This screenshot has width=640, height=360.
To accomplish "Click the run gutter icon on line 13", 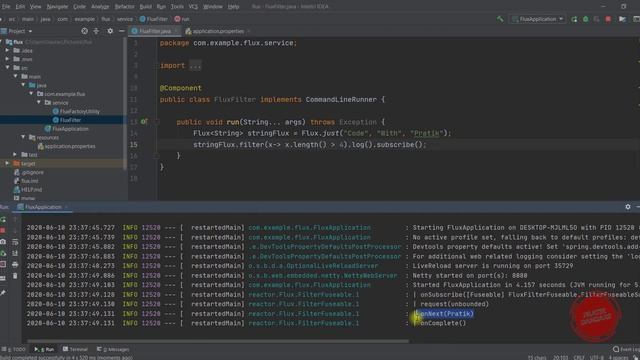I will tap(144, 122).
